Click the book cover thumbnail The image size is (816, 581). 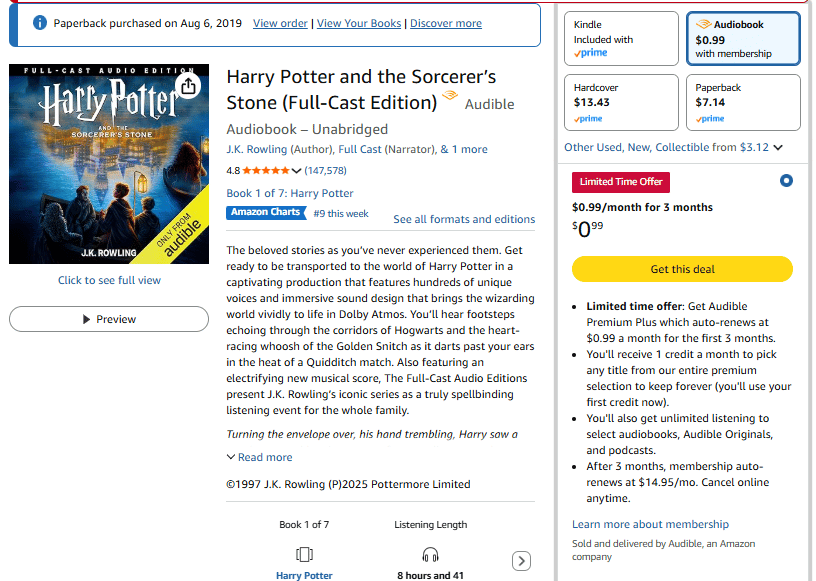[109, 164]
